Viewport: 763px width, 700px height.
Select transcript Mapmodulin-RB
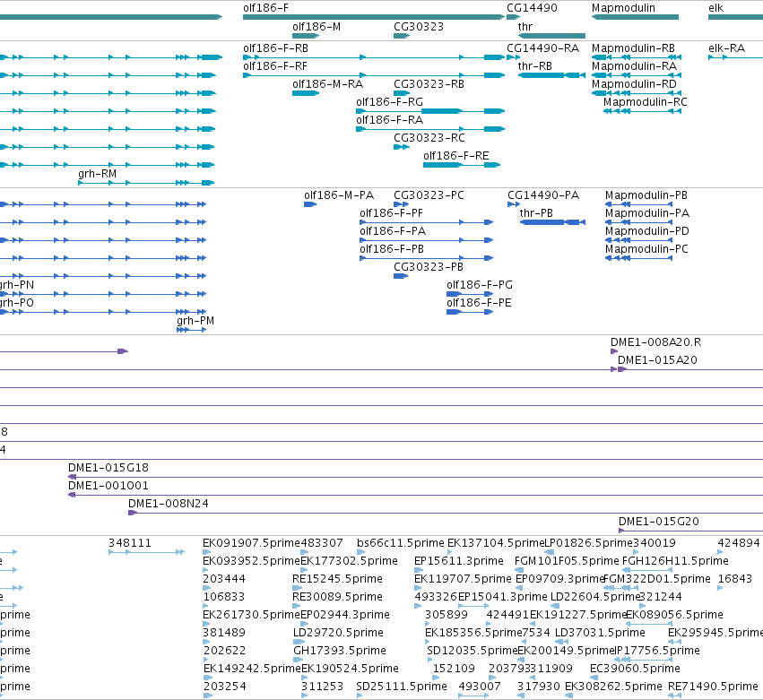(x=637, y=57)
